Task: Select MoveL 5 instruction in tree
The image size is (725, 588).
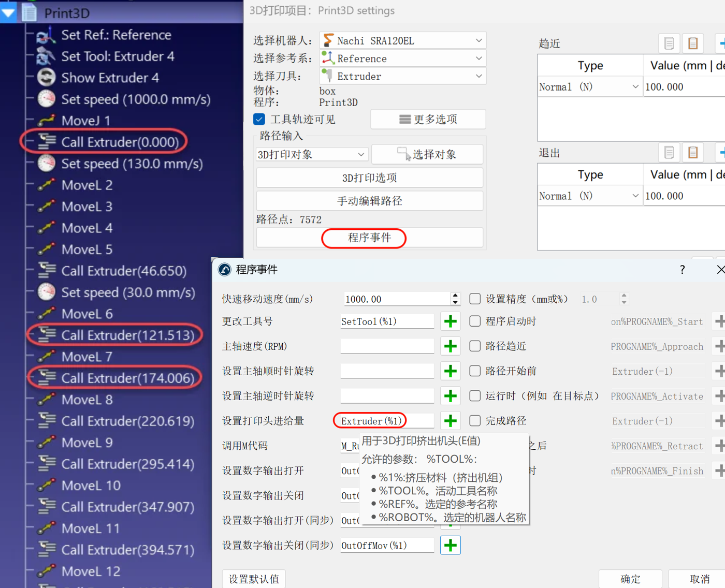Action: tap(86, 249)
